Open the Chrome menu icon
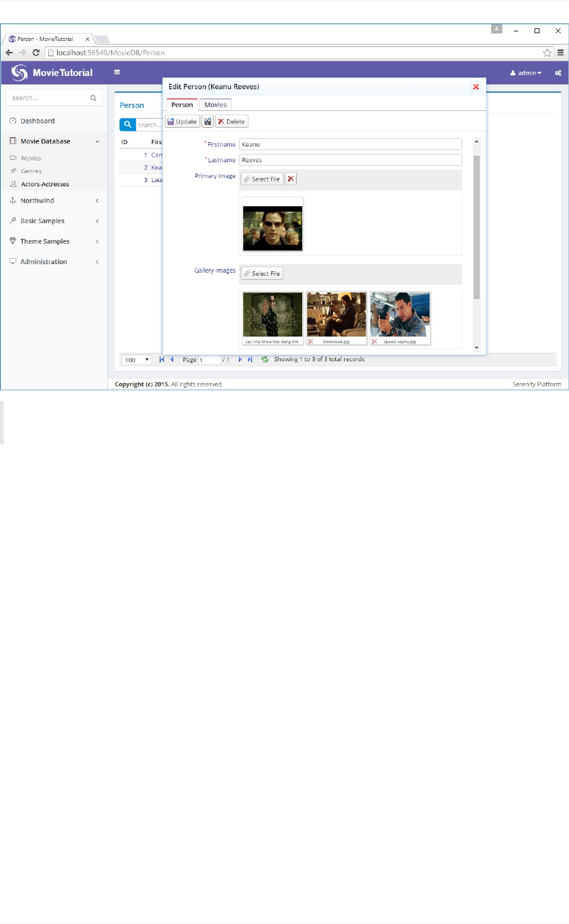569x924 pixels. pos(561,53)
